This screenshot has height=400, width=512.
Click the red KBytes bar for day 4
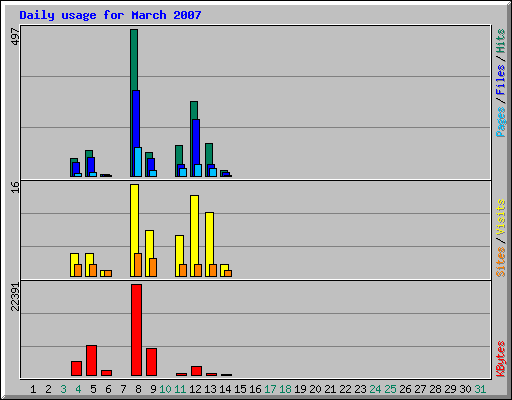(x=76, y=368)
